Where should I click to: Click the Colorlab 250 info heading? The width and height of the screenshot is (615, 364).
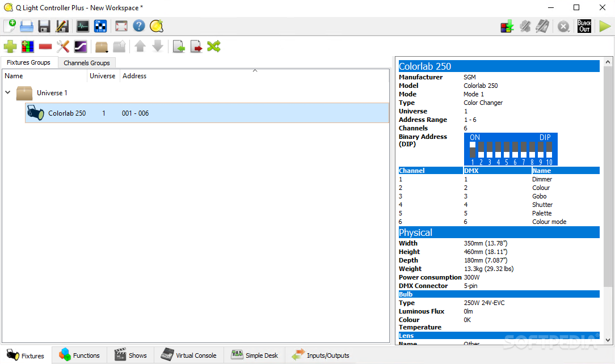click(499, 66)
